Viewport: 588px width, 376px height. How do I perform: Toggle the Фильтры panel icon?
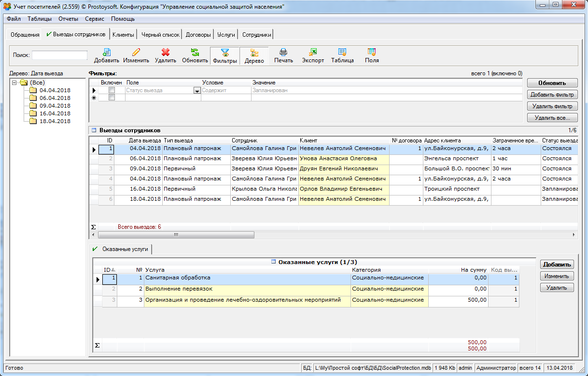[x=225, y=53]
